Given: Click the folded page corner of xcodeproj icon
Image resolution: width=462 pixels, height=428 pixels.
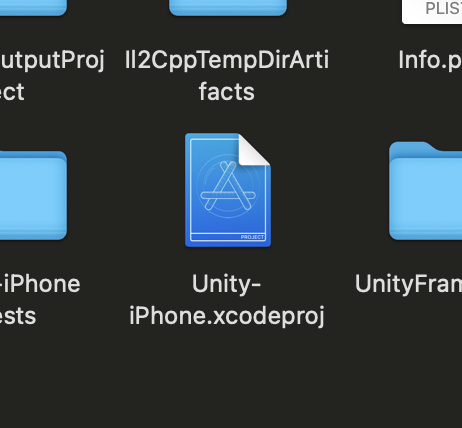Looking at the screenshot, I should 254,149.
